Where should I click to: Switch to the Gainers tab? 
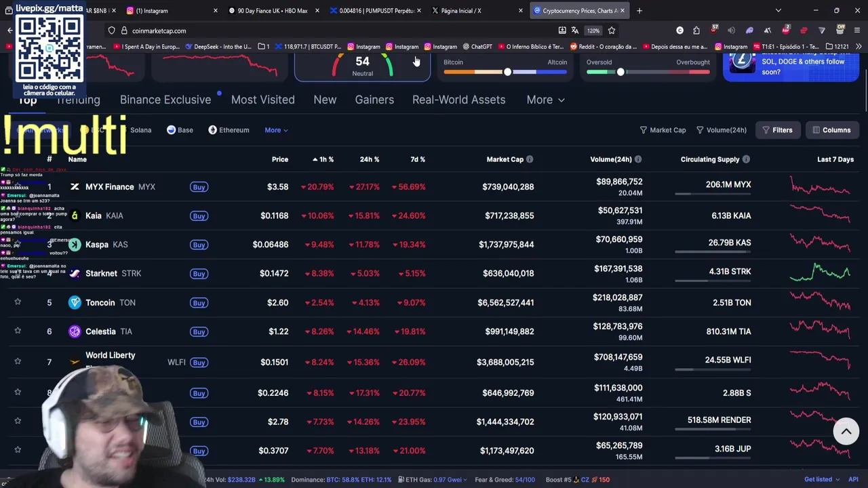[374, 100]
